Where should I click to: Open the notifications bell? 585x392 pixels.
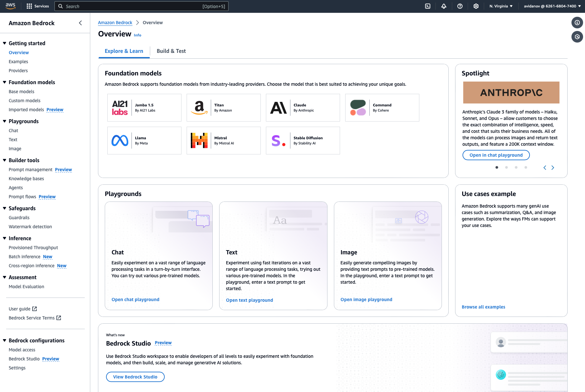[444, 6]
